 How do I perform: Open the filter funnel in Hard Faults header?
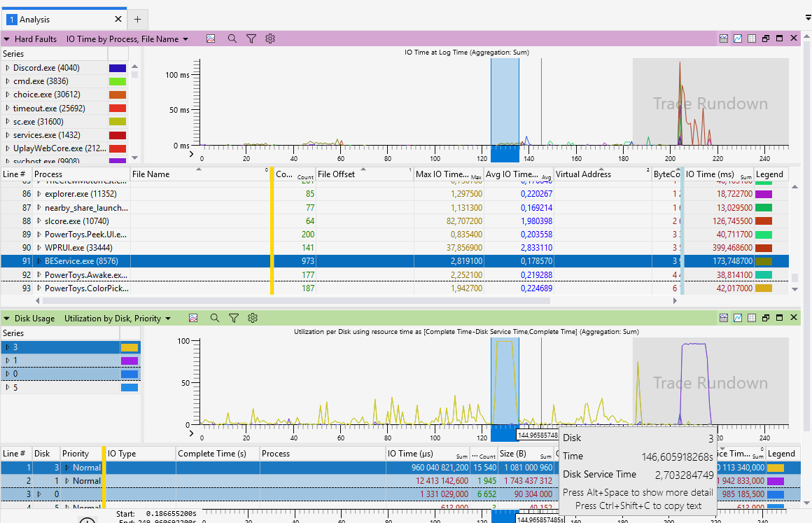click(251, 39)
